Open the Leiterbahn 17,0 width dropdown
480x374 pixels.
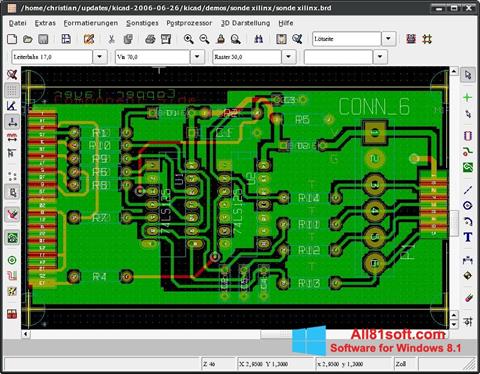tap(99, 57)
